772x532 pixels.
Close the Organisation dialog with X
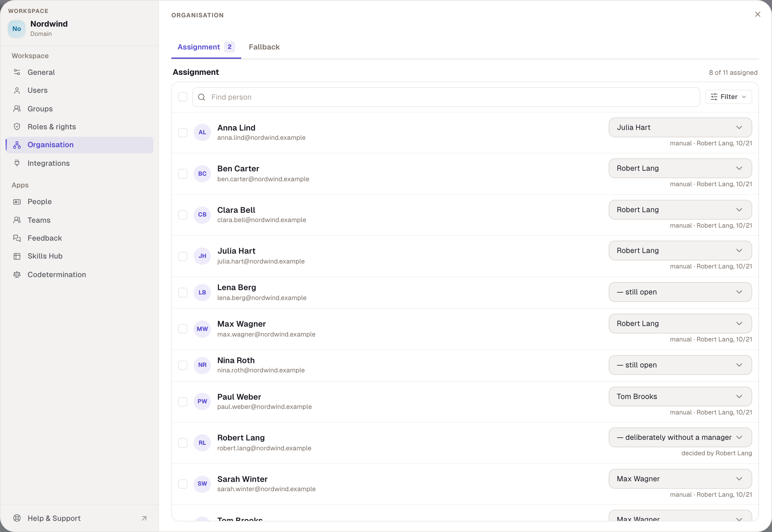point(757,14)
